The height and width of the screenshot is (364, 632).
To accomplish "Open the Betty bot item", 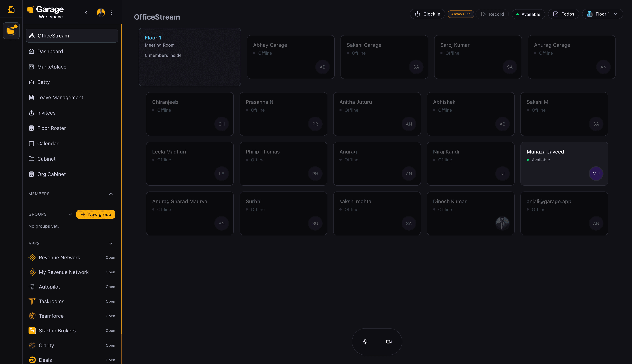I will pos(43,82).
